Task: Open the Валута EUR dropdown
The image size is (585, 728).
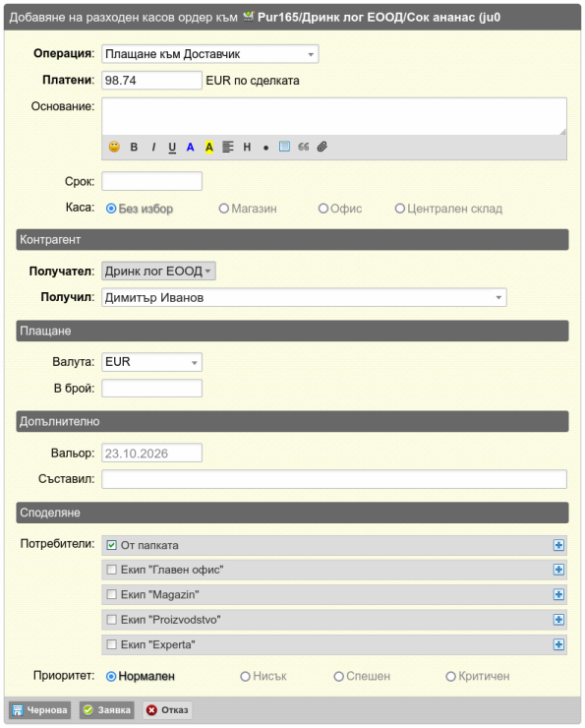Action: pos(151,362)
